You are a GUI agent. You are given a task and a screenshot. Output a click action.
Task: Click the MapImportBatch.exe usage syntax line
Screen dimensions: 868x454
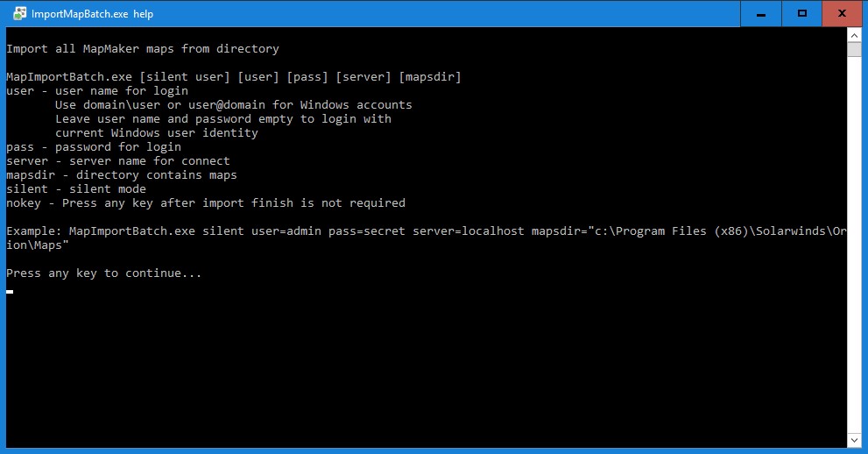click(233, 77)
